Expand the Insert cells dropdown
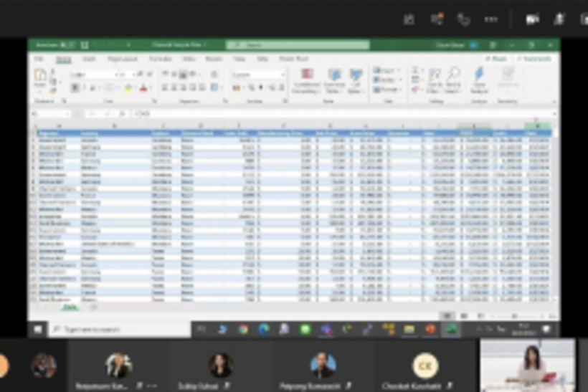 tap(399, 70)
